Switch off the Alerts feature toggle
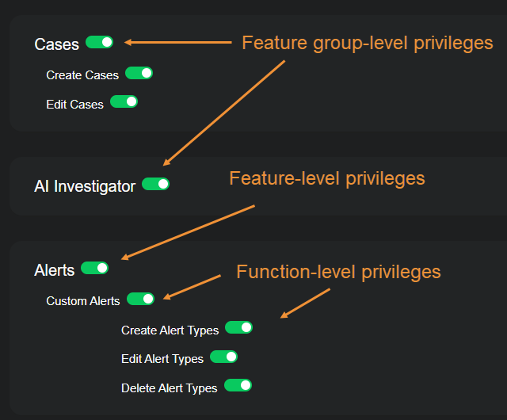This screenshot has height=420, width=507. (x=94, y=268)
